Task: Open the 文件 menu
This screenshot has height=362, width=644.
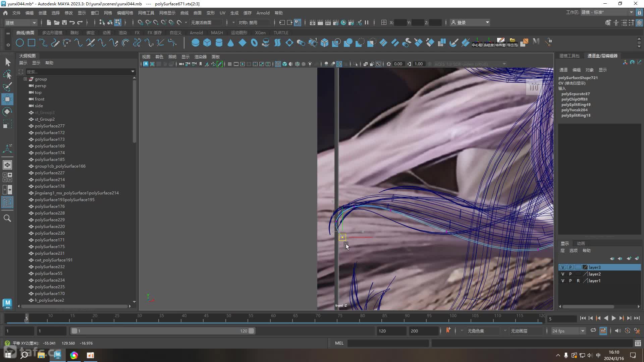Action: coord(16,13)
